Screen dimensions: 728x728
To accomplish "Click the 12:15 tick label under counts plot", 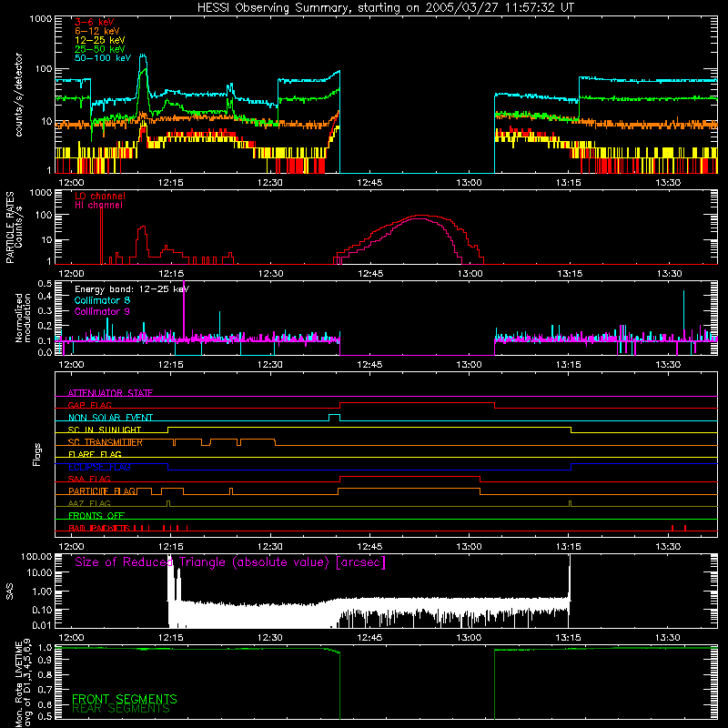I will click(x=170, y=183).
